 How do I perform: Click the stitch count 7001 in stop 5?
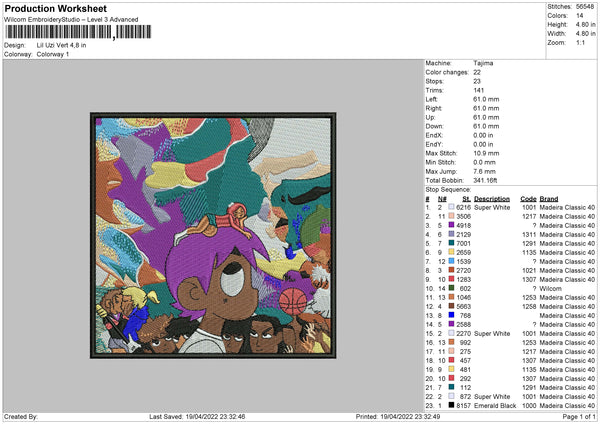463,243
